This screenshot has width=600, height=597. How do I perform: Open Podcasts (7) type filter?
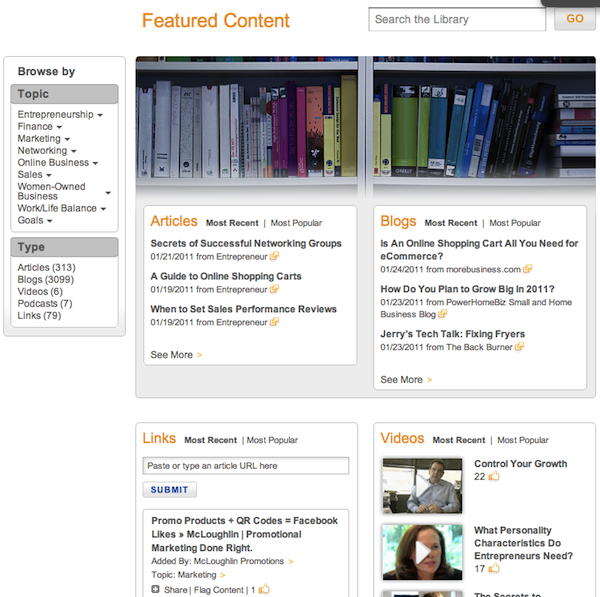tap(45, 303)
